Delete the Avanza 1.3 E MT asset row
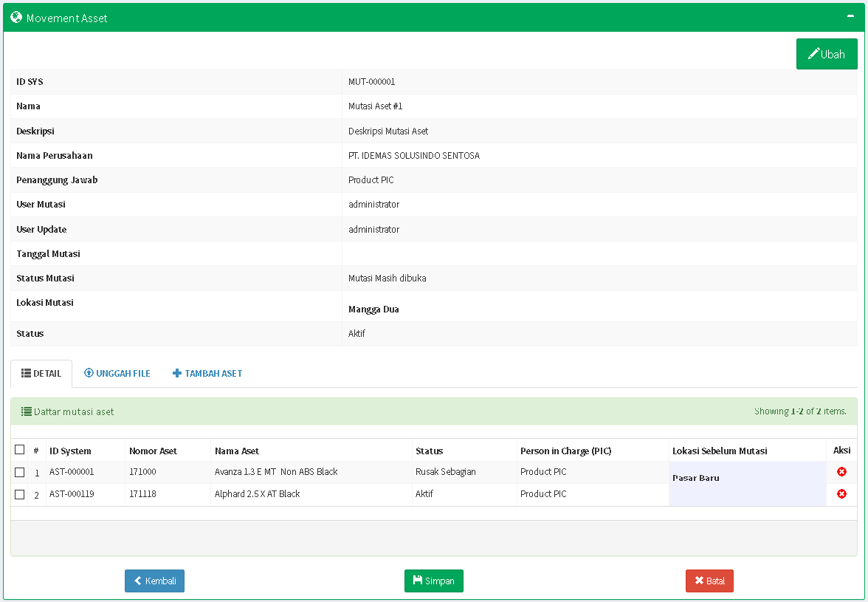 point(841,472)
